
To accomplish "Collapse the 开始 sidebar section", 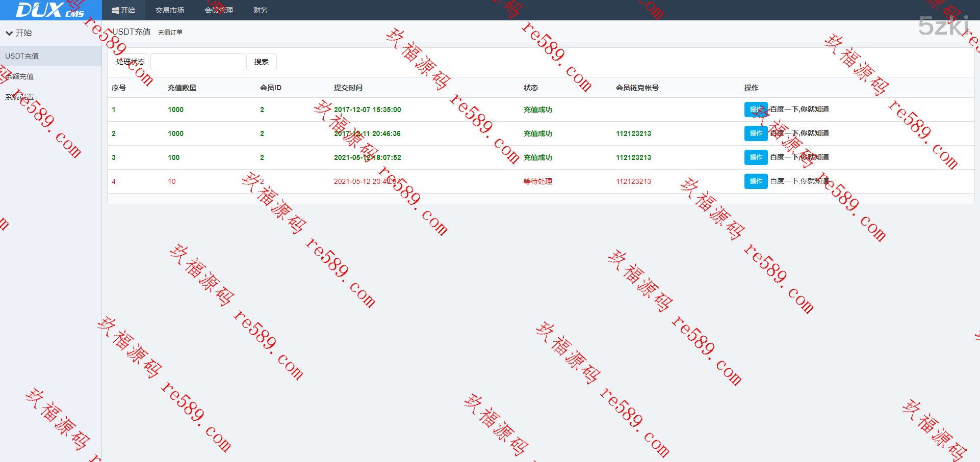I will [x=19, y=33].
